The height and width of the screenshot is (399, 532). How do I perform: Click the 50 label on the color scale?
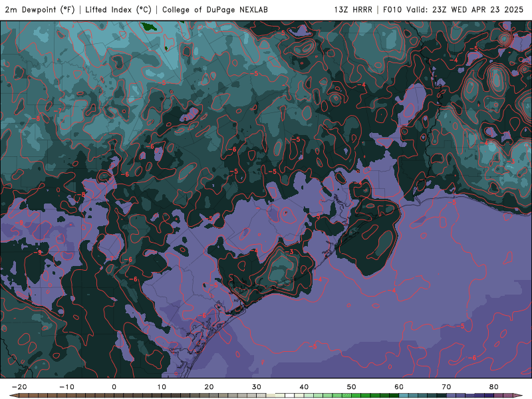[352, 387]
